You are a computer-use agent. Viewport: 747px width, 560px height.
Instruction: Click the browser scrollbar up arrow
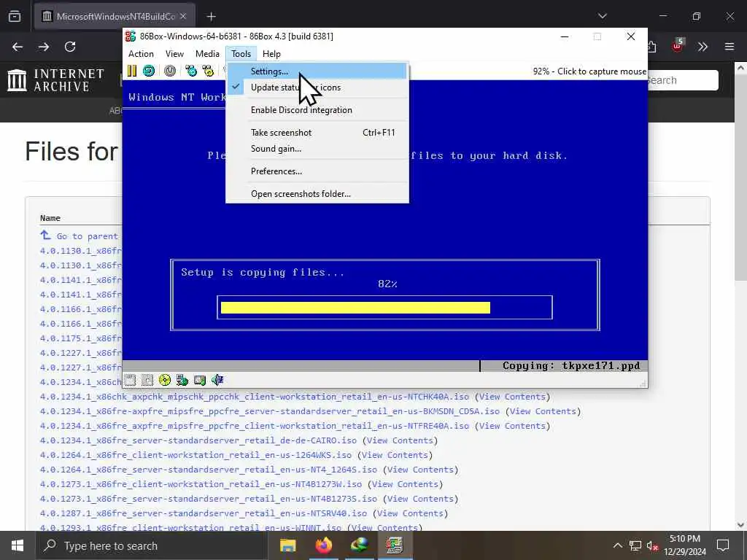(741, 68)
